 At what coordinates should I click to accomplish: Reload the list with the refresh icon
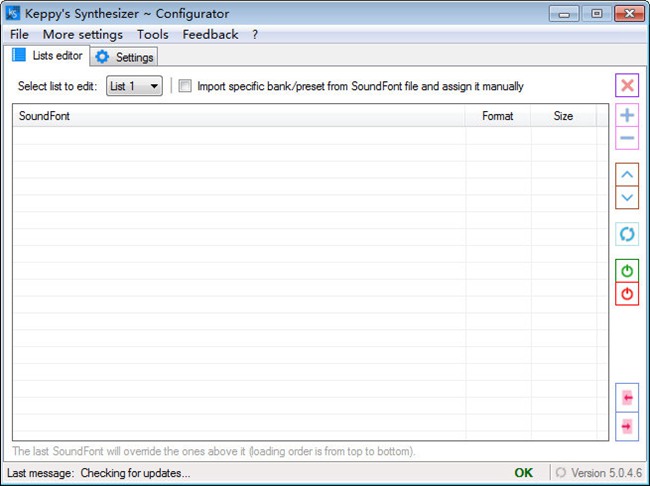coord(627,234)
